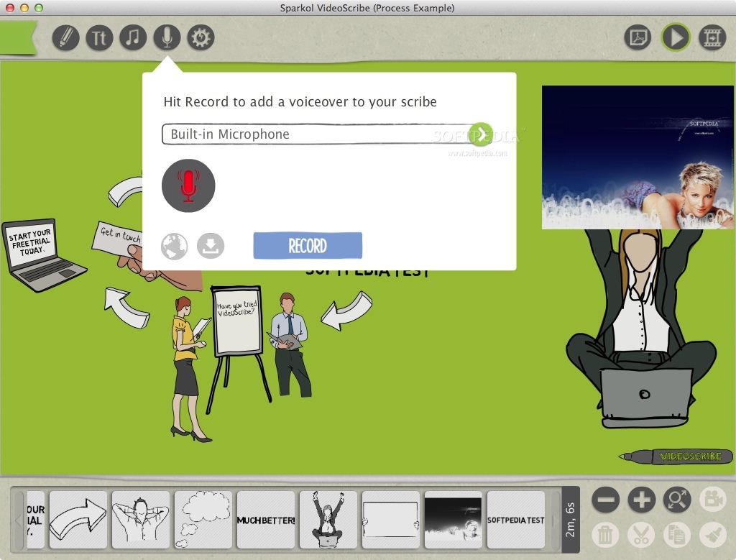Click the Sparkol VideoScribe title bar text

[x=367, y=8]
